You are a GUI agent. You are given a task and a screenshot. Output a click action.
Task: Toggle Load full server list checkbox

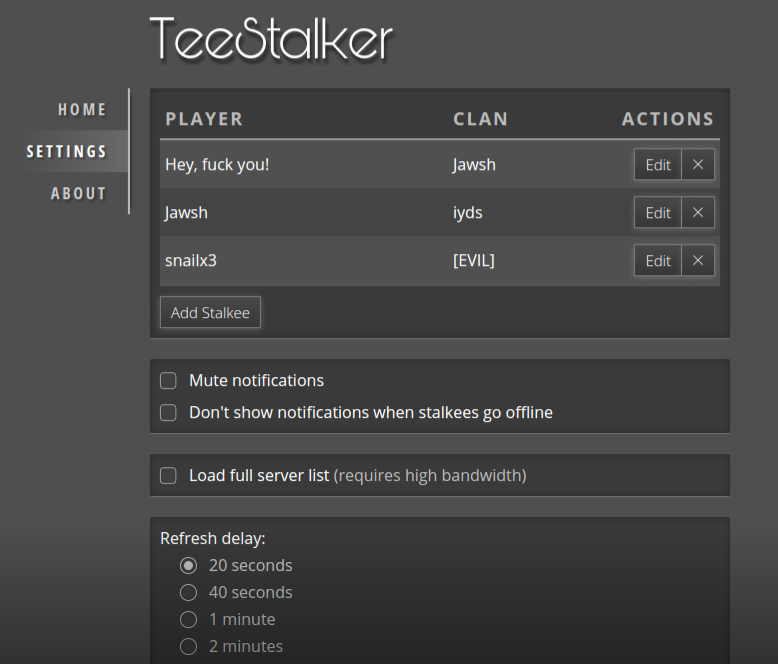point(168,475)
